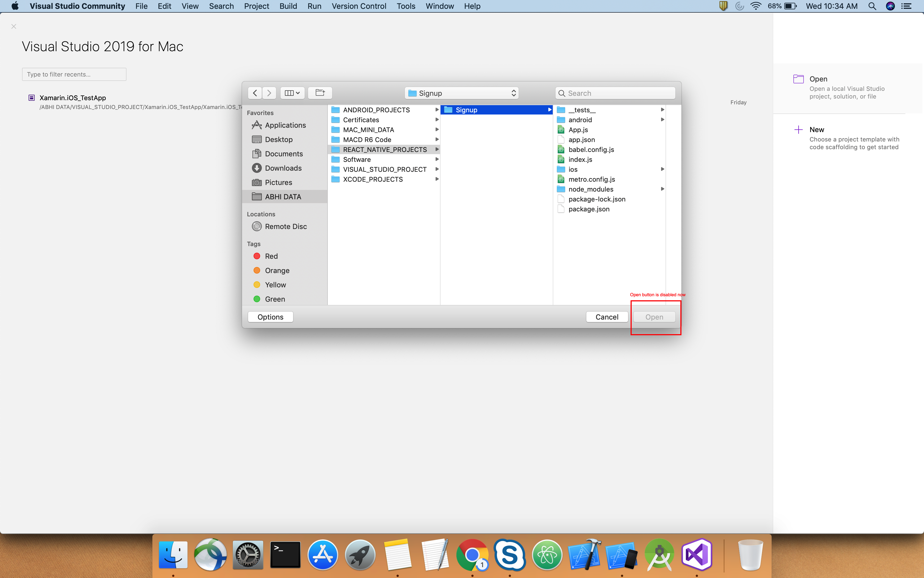Image resolution: width=924 pixels, height=578 pixels.
Task: Go back in file dialog navigation
Action: (x=255, y=93)
